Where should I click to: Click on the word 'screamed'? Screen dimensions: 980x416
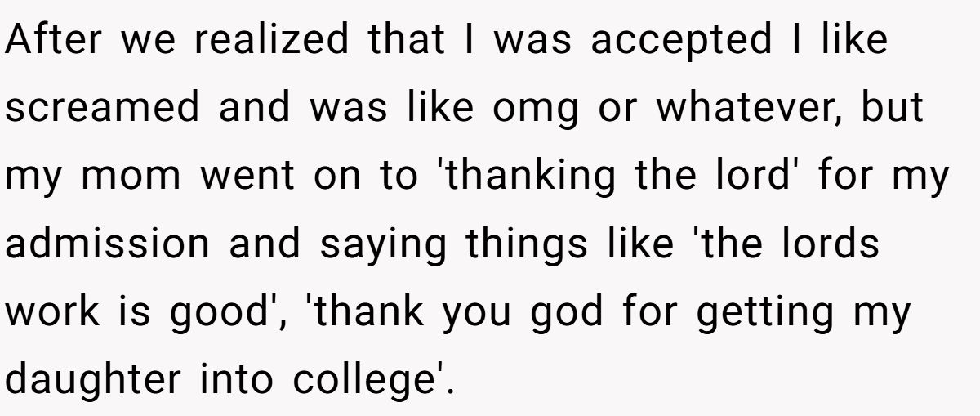tap(102, 108)
